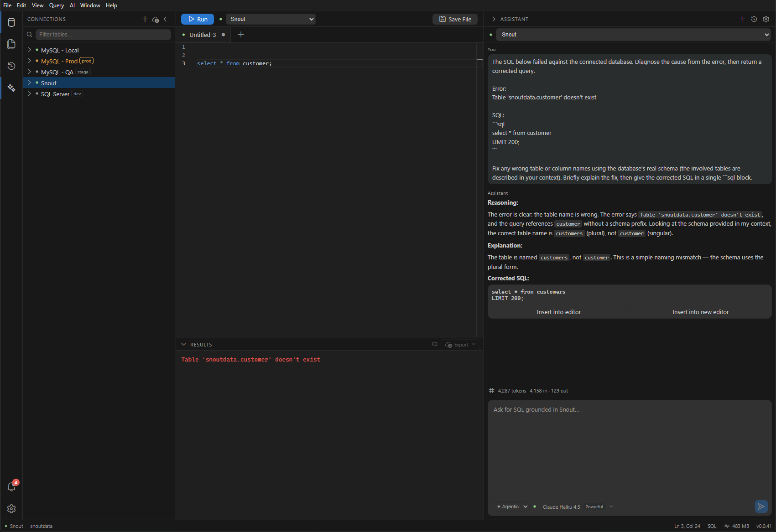Screen dimensions: 776x532
Task: Open the assistant's Snout connection dropdown
Action: [x=634, y=35]
